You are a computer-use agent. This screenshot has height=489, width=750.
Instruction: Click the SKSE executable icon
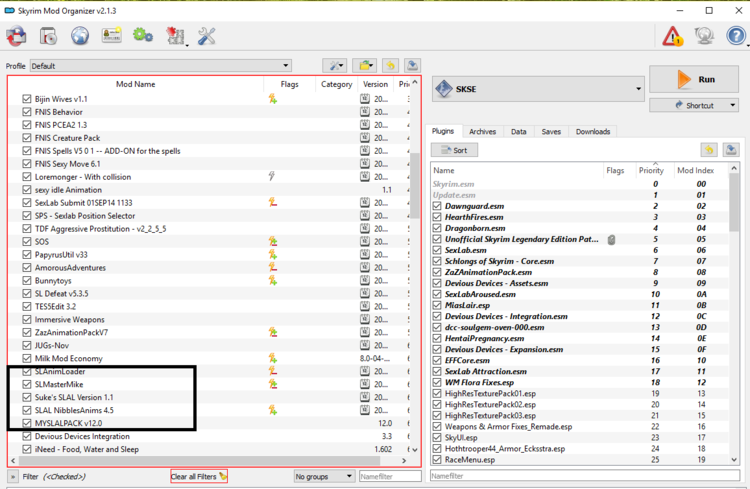[x=444, y=89]
